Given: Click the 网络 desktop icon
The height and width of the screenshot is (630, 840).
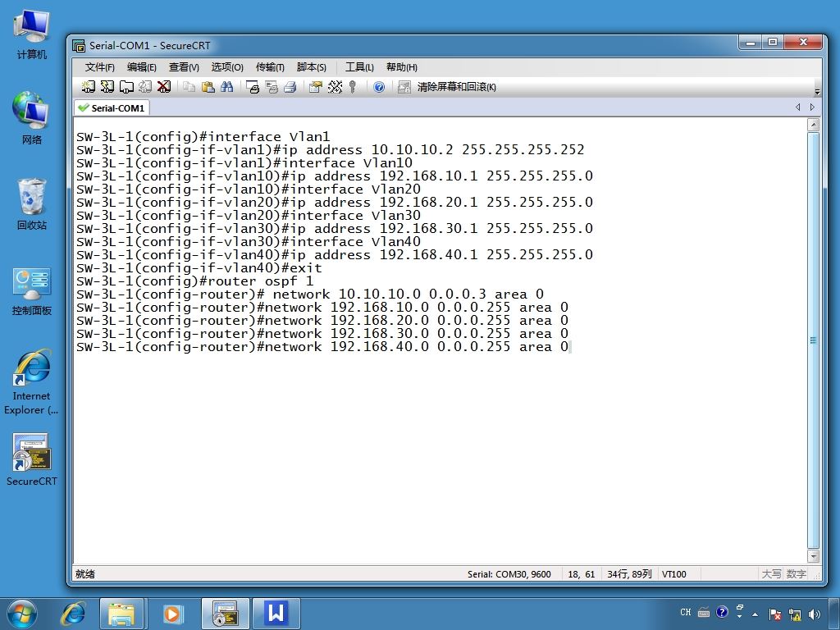Looking at the screenshot, I should click(32, 118).
